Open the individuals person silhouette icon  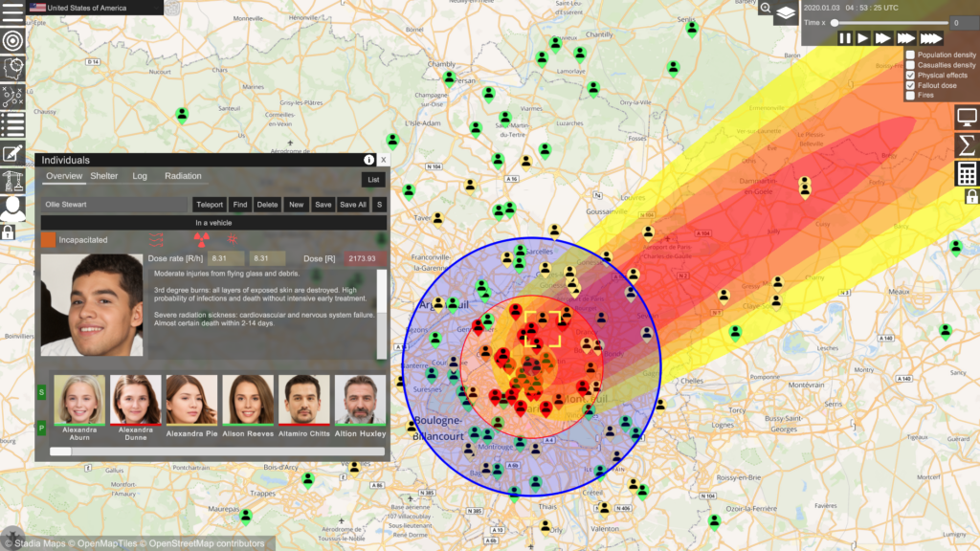click(x=13, y=208)
